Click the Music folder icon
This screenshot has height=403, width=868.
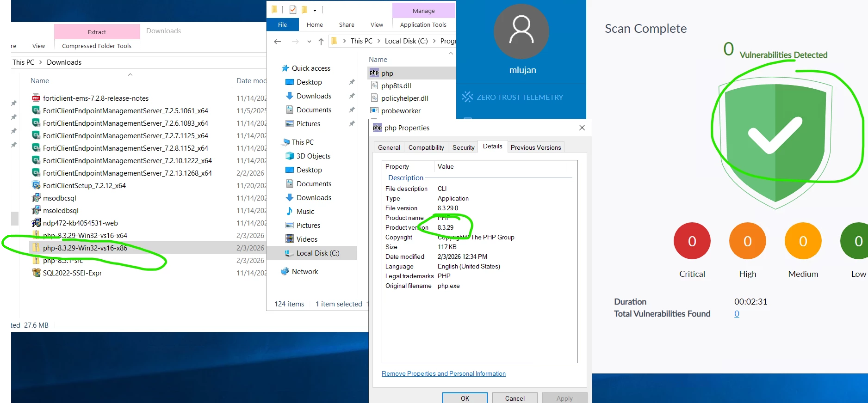coord(290,211)
